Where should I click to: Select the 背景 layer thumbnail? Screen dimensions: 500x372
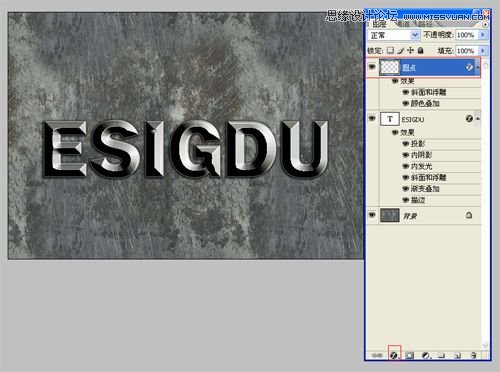[x=390, y=215]
